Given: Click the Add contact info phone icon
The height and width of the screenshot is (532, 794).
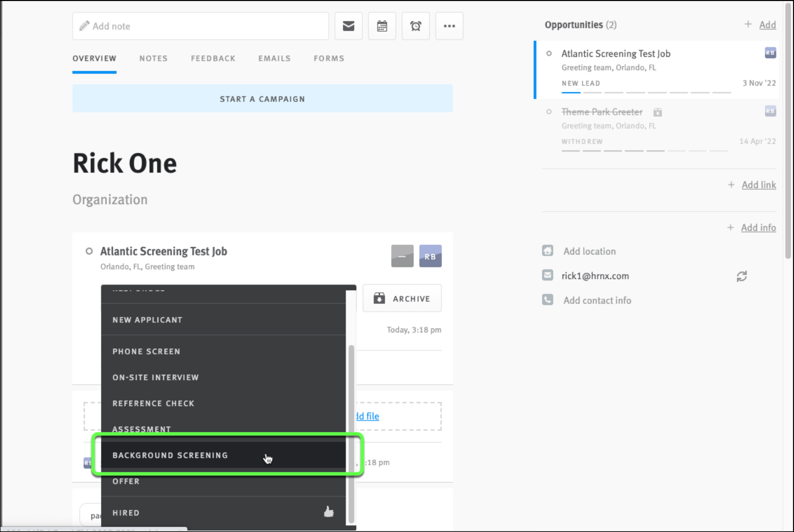Looking at the screenshot, I should [x=547, y=299].
